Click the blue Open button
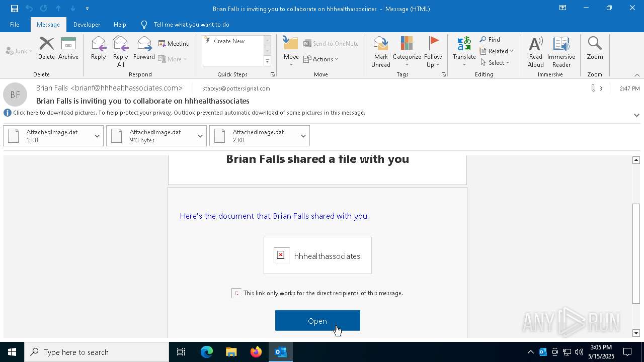 [x=317, y=321]
